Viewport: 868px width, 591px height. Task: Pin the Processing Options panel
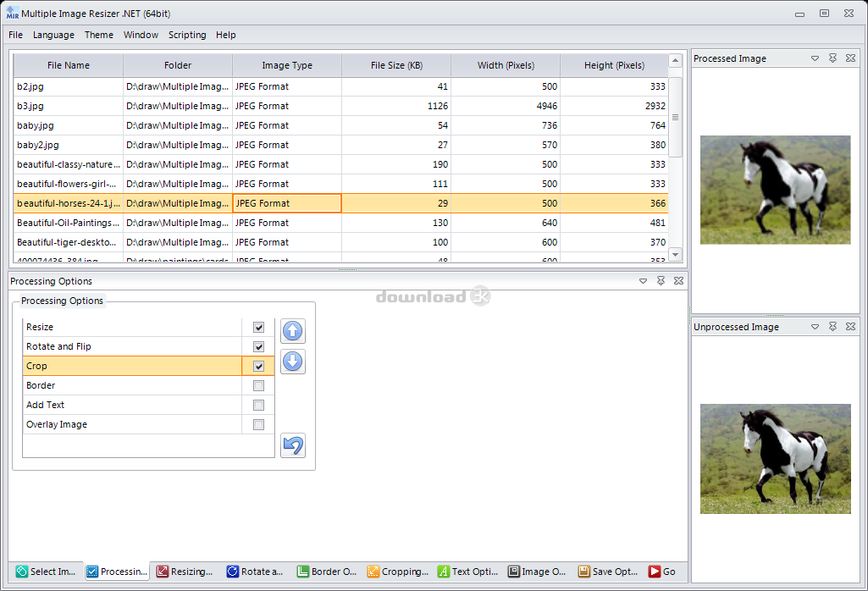661,280
